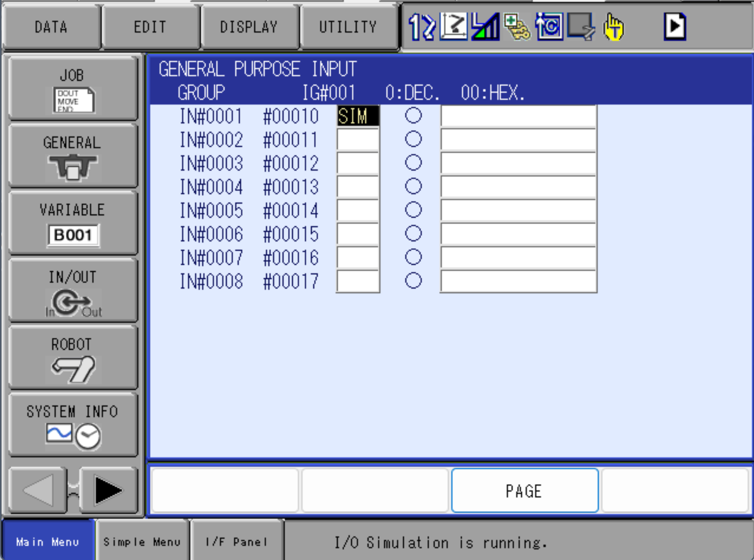This screenshot has width=754, height=560.
Task: Select the IN#0001 label
Action: 211,116
